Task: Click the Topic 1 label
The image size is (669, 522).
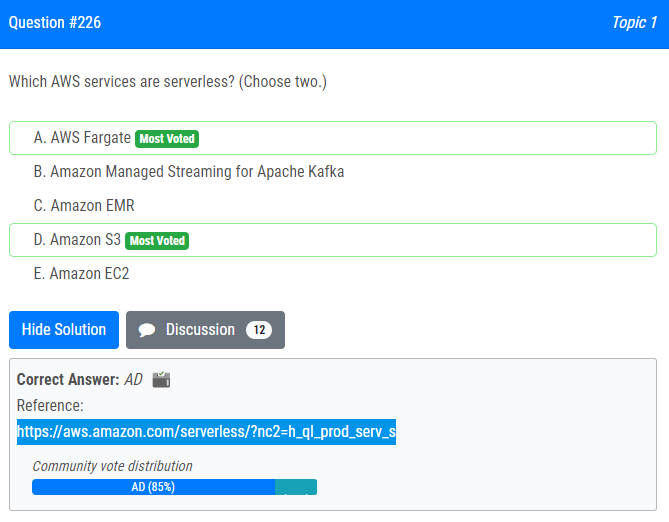Action: click(x=634, y=23)
